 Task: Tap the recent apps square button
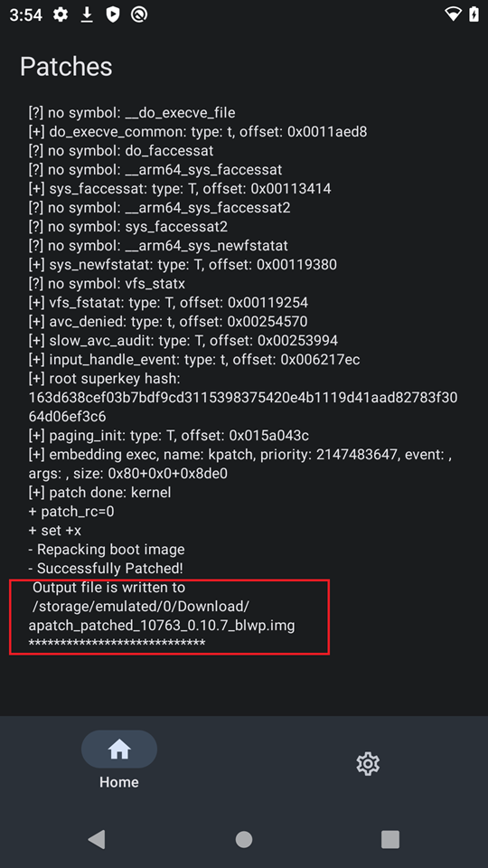pos(390,839)
